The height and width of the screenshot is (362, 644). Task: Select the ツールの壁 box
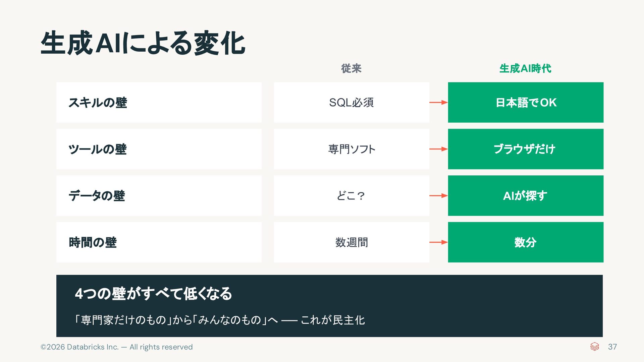click(x=159, y=149)
